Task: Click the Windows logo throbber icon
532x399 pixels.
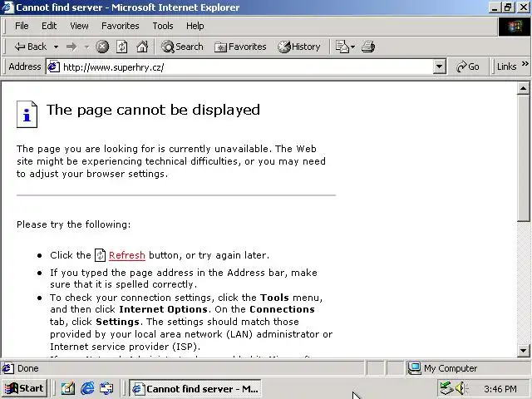Action: coord(514,26)
